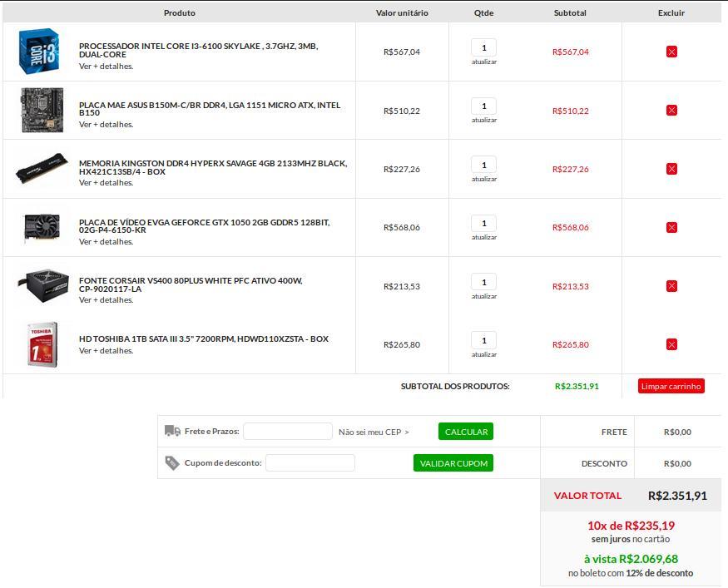Screen dimensions: 728x588
Task: Open EVGA GTX 1050 graphics card thumbnail
Action: pyautogui.click(x=42, y=227)
